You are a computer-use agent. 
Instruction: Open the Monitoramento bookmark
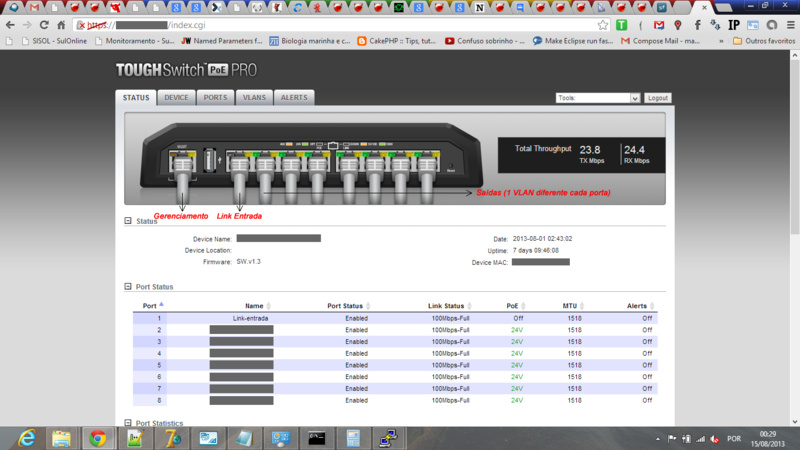coord(135,41)
